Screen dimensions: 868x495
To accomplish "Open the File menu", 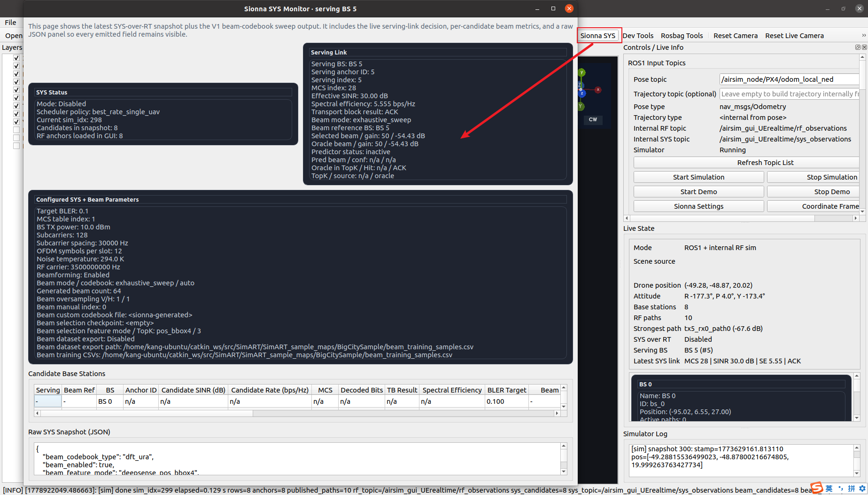I will point(10,23).
